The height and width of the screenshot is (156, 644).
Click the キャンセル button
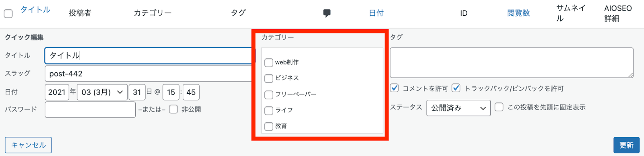(28, 145)
